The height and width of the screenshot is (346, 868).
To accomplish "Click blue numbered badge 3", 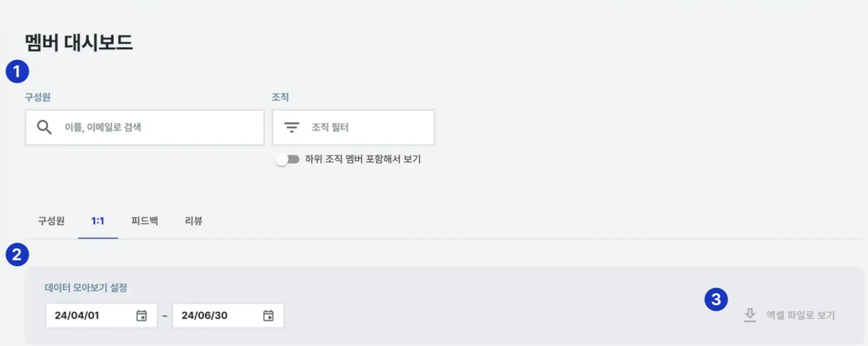I will click(x=716, y=299).
